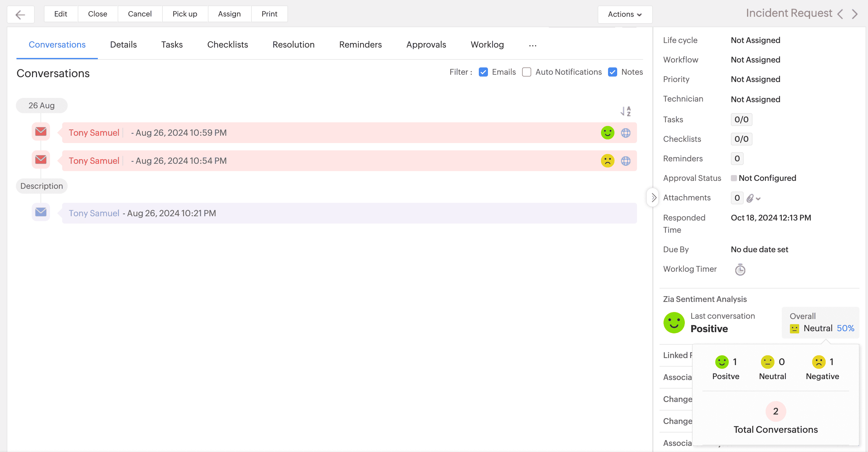Screen dimensions: 868x452
Task: Click the Worklog Timer clock icon
Action: click(740, 270)
